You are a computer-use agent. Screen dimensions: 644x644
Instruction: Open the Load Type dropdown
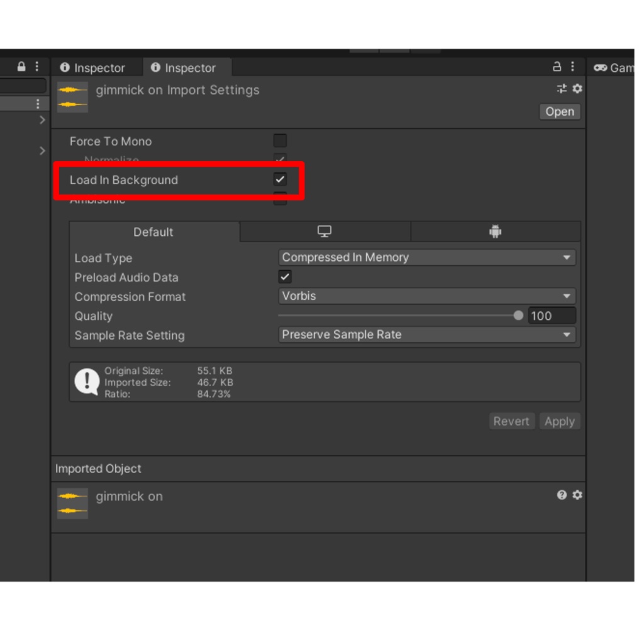pyautogui.click(x=427, y=257)
